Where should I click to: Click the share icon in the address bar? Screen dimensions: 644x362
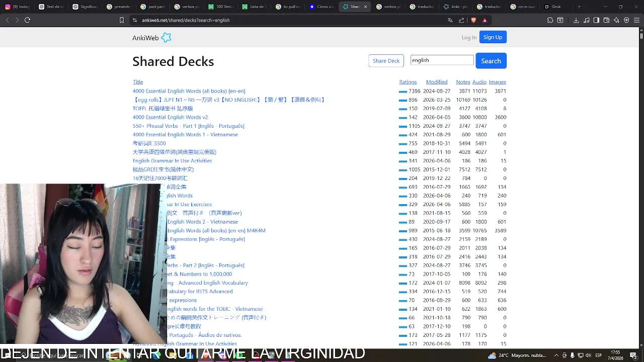tap(461, 20)
